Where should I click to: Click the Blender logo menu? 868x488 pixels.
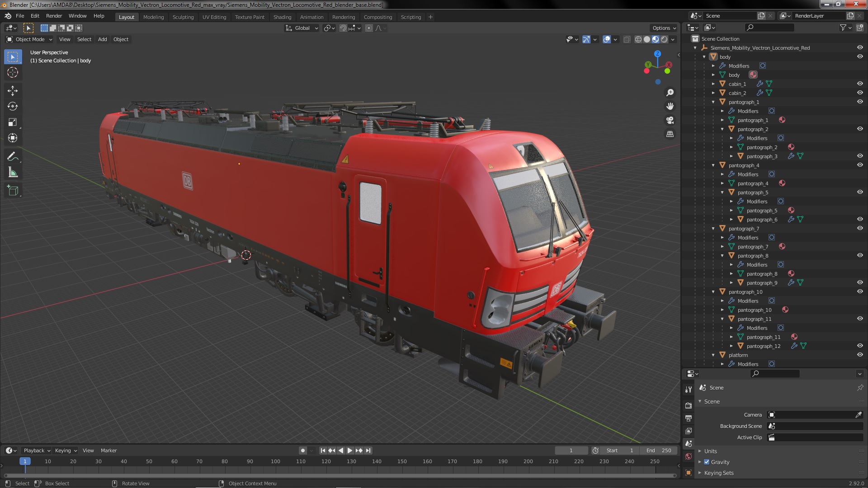pos(8,16)
